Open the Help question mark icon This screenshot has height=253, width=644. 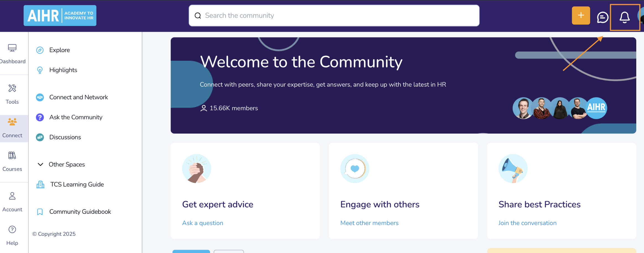pyautogui.click(x=12, y=230)
